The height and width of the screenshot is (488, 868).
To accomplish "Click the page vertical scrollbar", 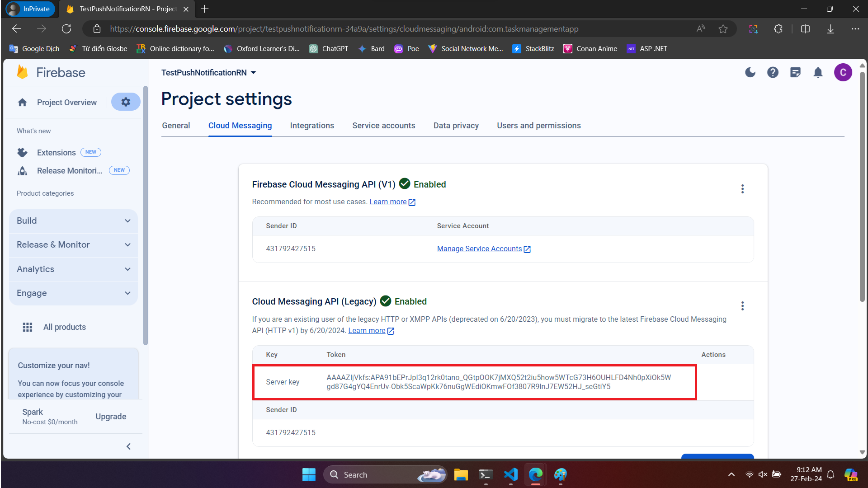I will click(x=862, y=187).
